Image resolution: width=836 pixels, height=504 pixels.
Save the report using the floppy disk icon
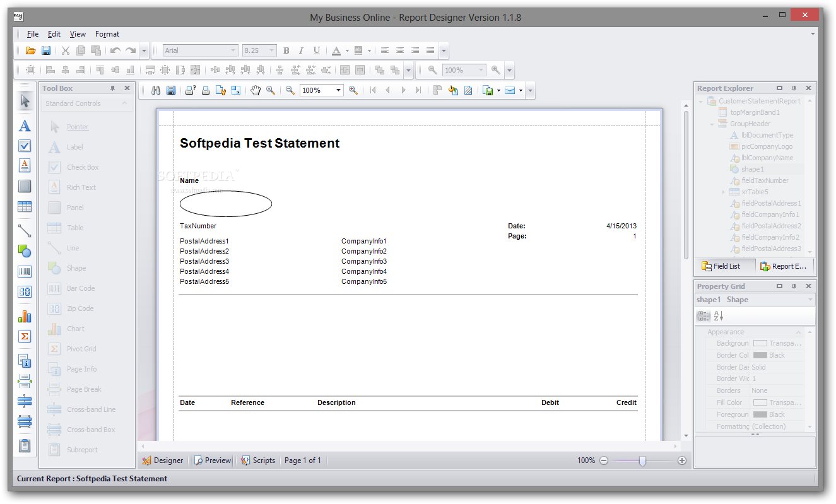point(46,50)
